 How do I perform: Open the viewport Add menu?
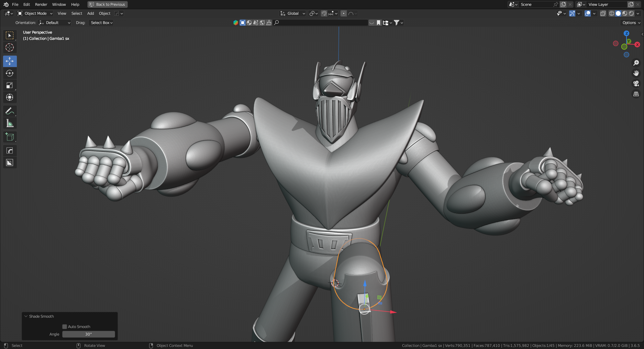(x=91, y=13)
